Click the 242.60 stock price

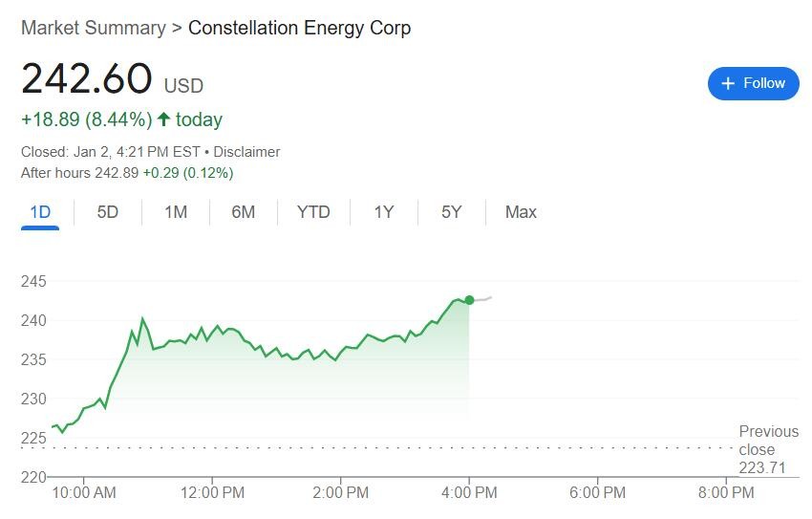coord(87,78)
